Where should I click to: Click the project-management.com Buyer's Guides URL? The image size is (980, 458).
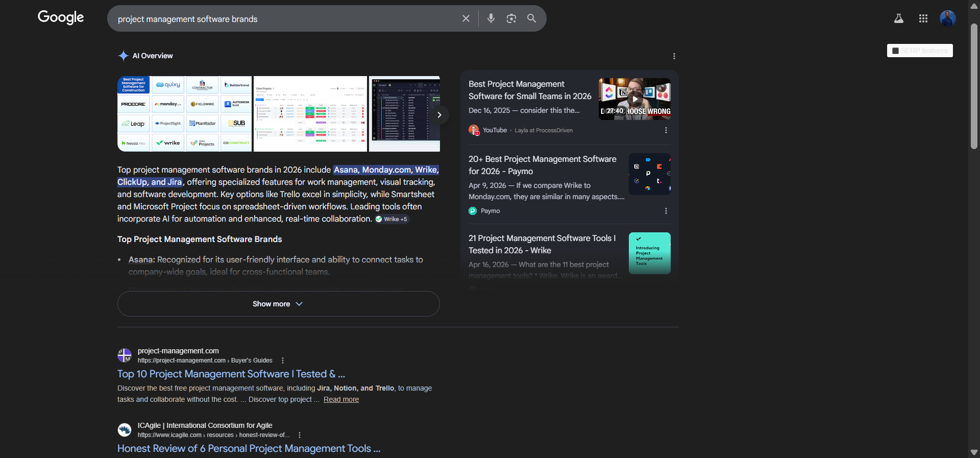pos(205,360)
